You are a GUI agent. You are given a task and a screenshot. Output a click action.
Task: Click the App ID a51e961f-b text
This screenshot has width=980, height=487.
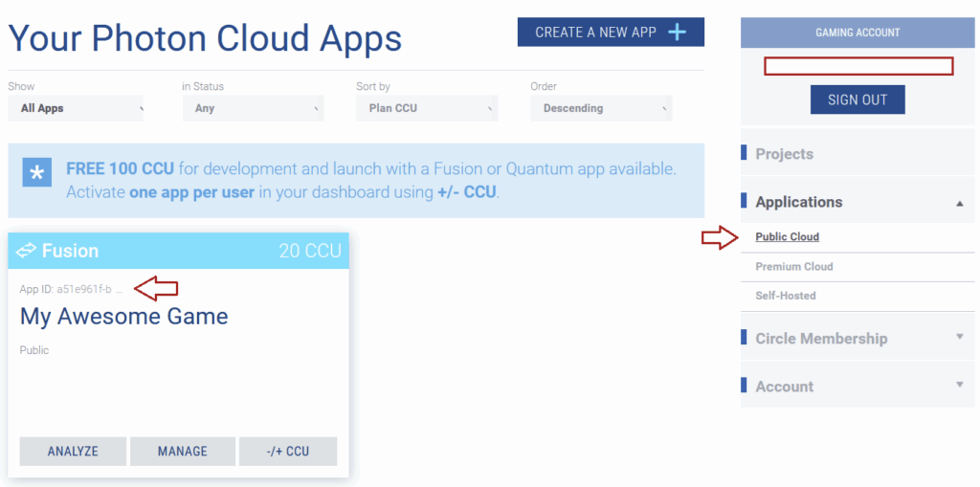coord(71,289)
